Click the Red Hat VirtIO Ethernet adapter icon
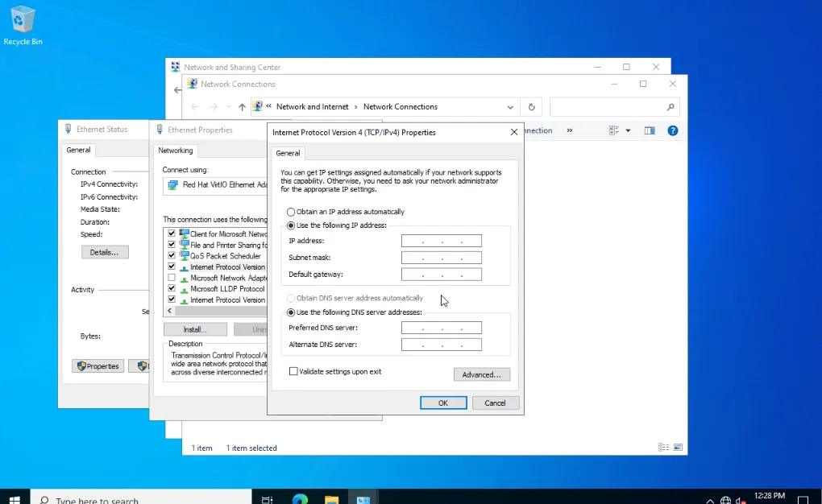 coord(172,185)
